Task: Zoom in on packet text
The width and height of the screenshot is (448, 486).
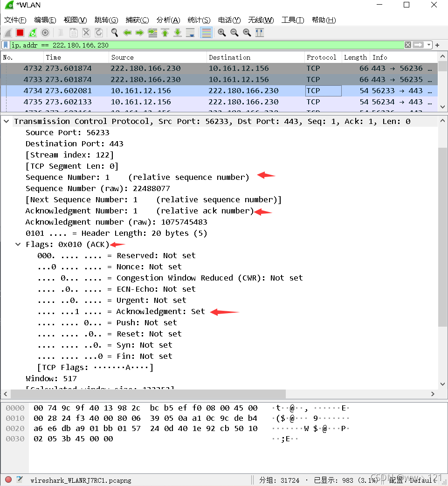Action: tap(222, 33)
